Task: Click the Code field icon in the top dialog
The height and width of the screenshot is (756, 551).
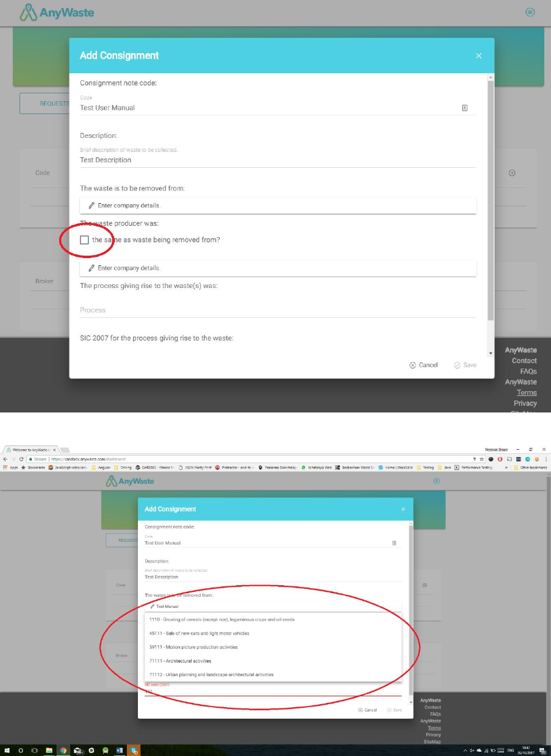Action: click(464, 108)
